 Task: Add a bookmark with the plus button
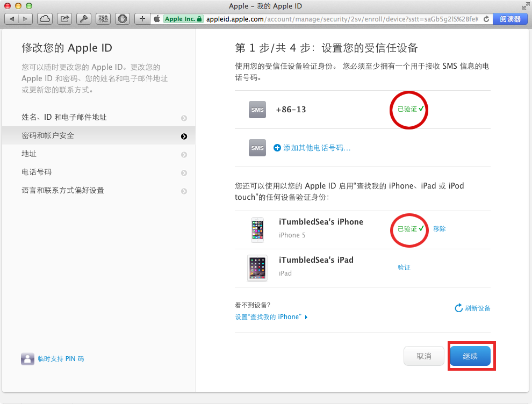pyautogui.click(x=142, y=19)
